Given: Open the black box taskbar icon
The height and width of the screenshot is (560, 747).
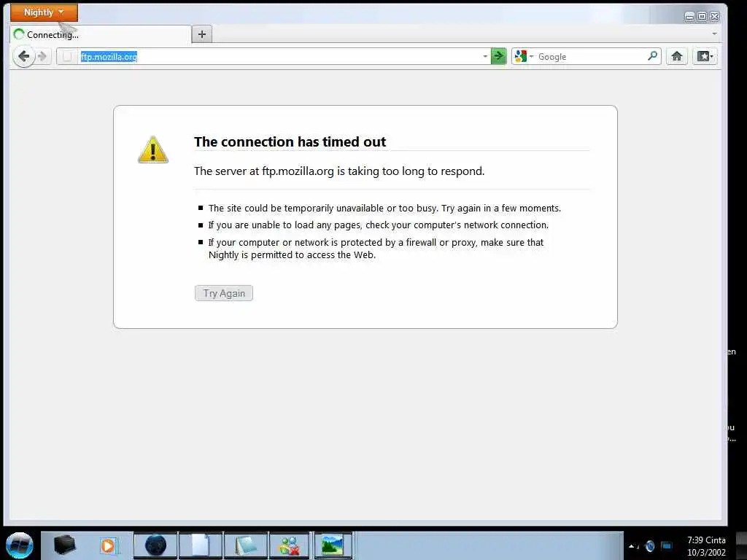Looking at the screenshot, I should (64, 545).
